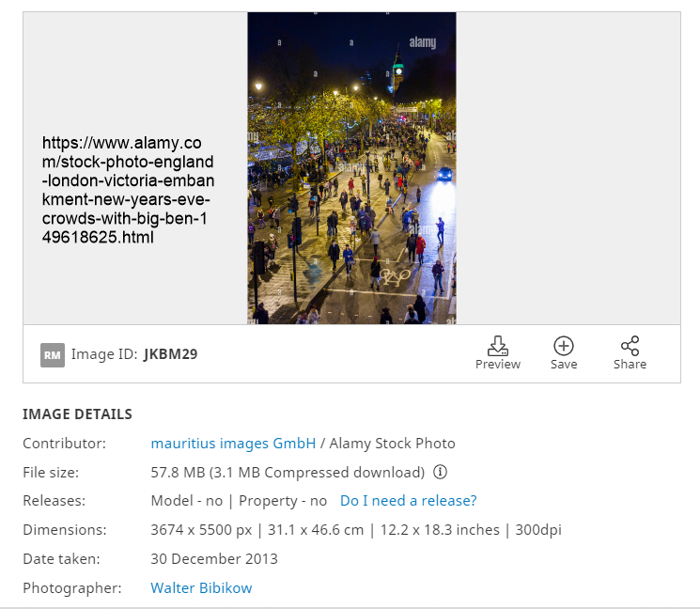This screenshot has width=700, height=609.
Task: Click the 'Releases:' label
Action: 54,501
